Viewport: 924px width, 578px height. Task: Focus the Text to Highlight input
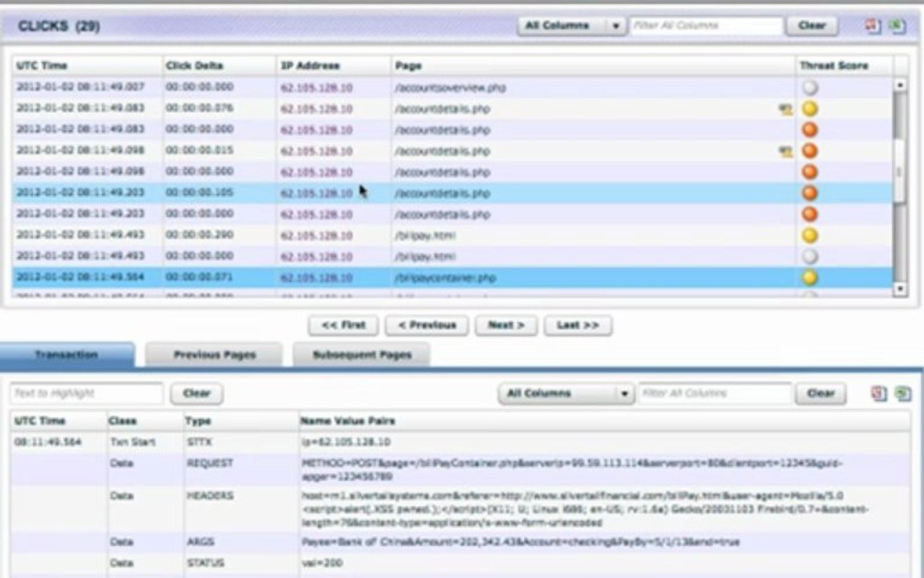(x=86, y=393)
